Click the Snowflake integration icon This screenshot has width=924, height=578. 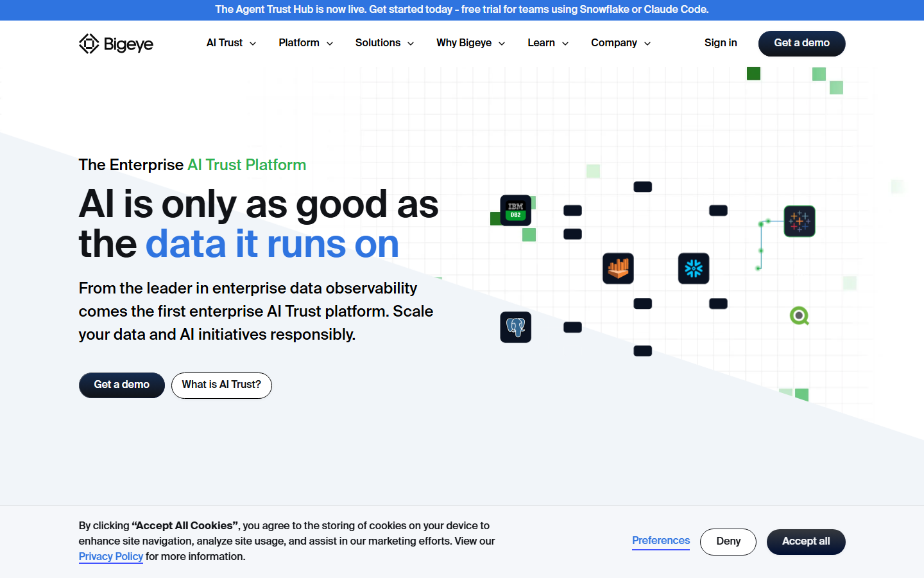pyautogui.click(x=694, y=268)
